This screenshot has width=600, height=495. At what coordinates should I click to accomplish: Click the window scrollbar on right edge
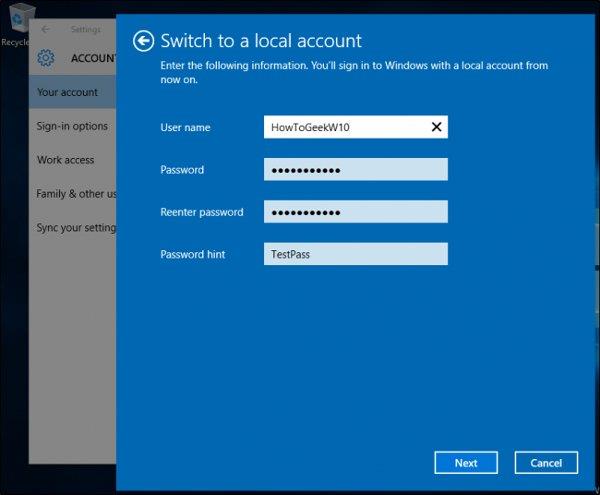click(x=597, y=245)
